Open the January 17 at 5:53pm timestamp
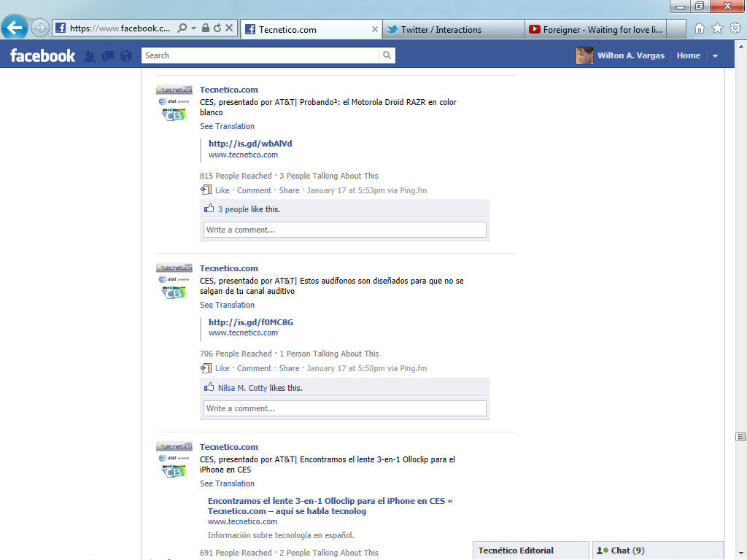Image resolution: width=747 pixels, height=560 pixels. tap(346, 190)
